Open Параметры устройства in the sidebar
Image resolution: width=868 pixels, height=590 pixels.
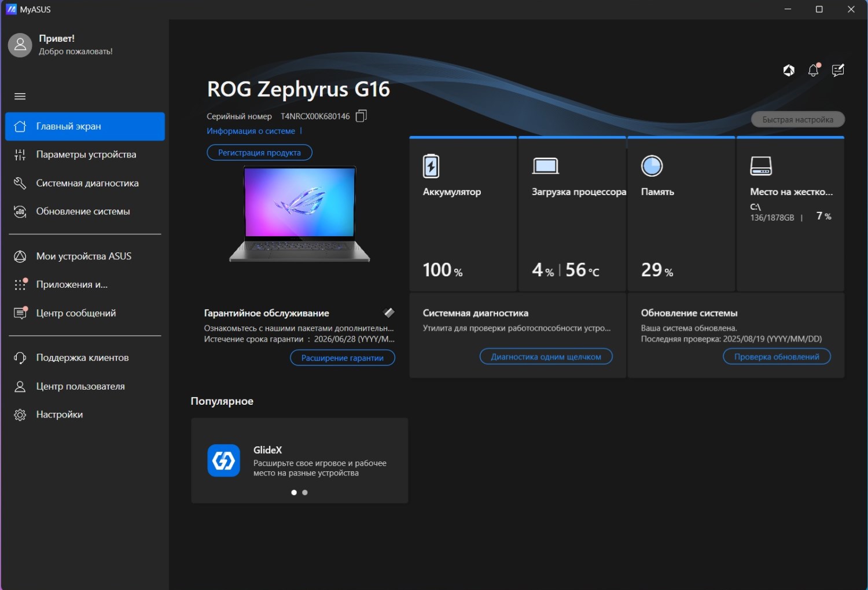pos(86,155)
